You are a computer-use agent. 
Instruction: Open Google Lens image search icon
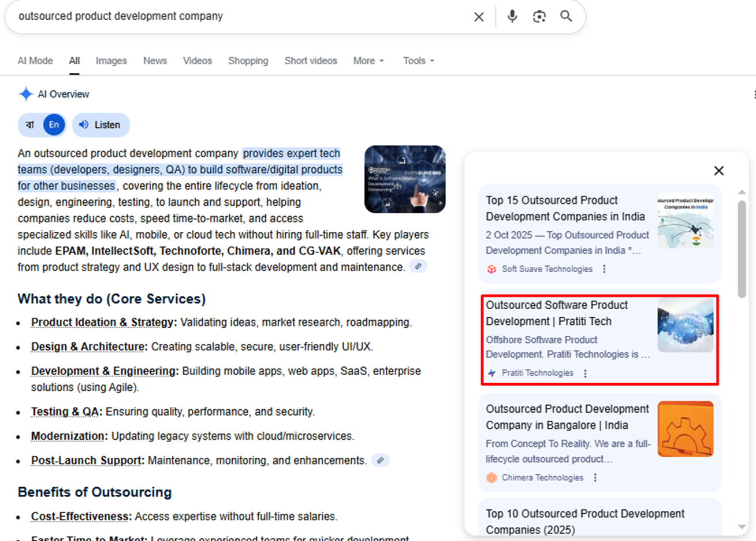[x=539, y=16]
